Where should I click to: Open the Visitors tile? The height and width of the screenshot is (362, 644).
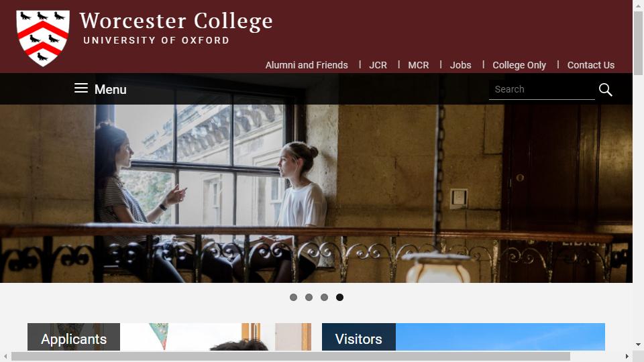tap(464, 337)
